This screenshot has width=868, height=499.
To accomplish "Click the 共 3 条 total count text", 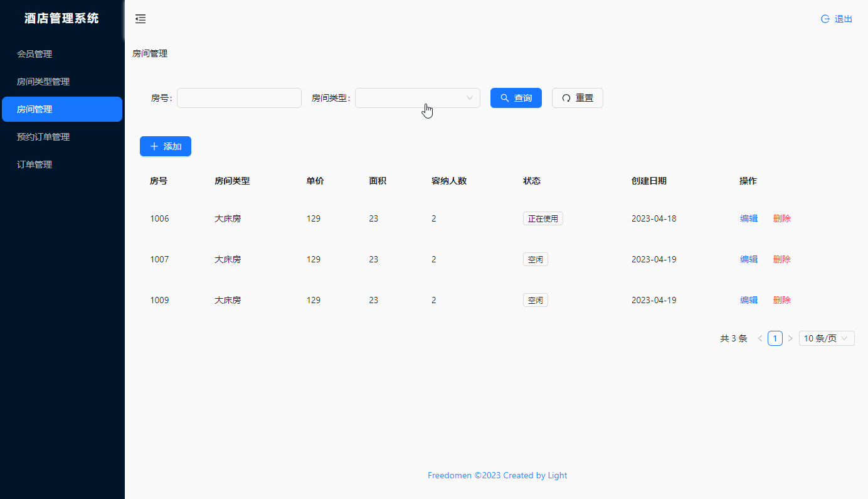I will click(734, 338).
